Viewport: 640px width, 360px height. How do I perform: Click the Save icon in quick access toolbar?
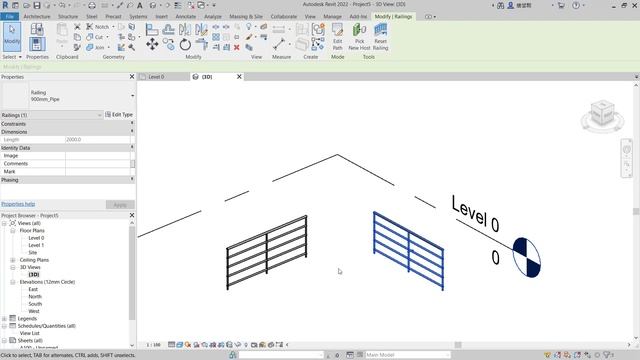[37, 5]
